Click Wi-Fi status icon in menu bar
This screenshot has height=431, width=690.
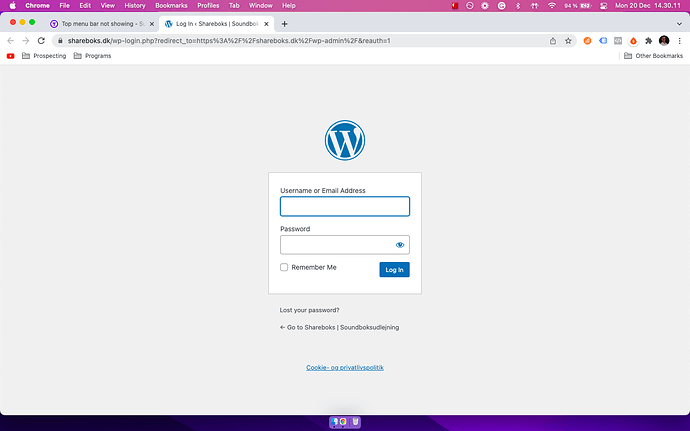tap(551, 6)
